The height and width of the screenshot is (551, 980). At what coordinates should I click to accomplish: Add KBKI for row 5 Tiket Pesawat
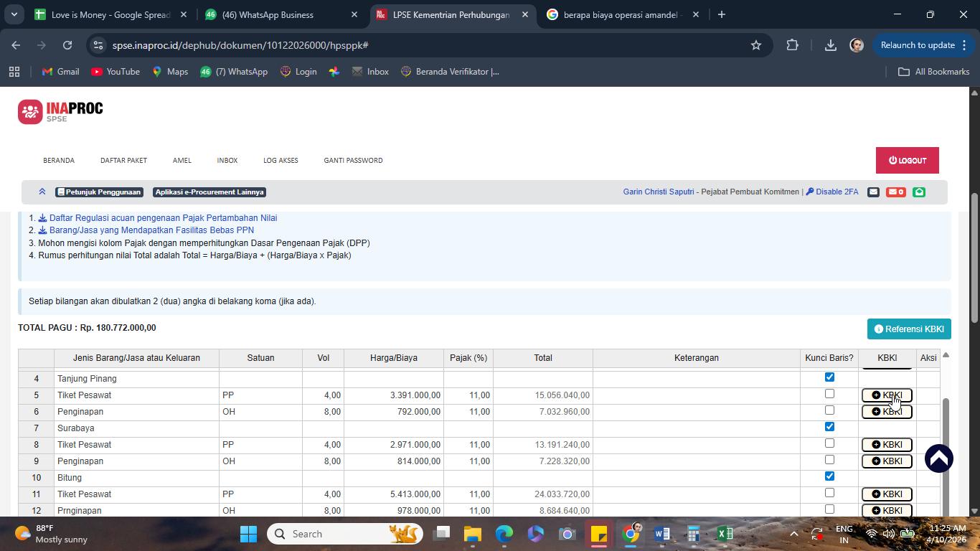point(887,395)
